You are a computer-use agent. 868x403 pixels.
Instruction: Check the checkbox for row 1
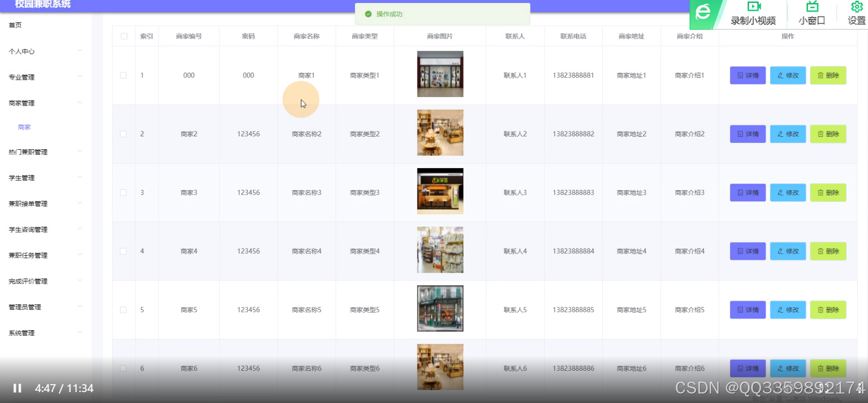pyautogui.click(x=123, y=75)
